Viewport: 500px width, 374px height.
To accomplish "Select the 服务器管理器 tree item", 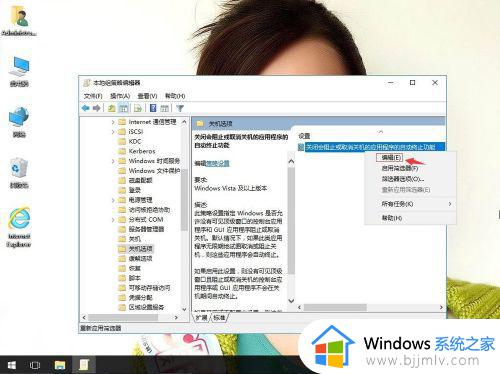I will pyautogui.click(x=146, y=229).
